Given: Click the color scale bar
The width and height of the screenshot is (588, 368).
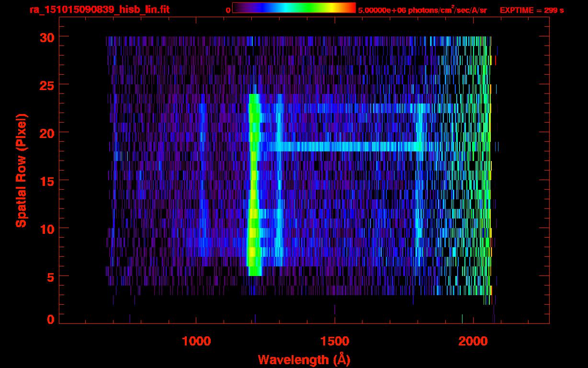Looking at the screenshot, I should 294,8.
